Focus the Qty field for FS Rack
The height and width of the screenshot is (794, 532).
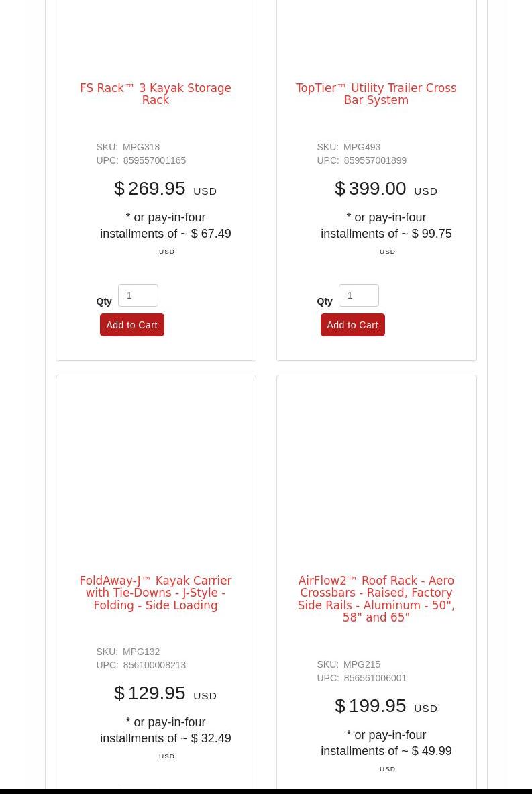138,295
